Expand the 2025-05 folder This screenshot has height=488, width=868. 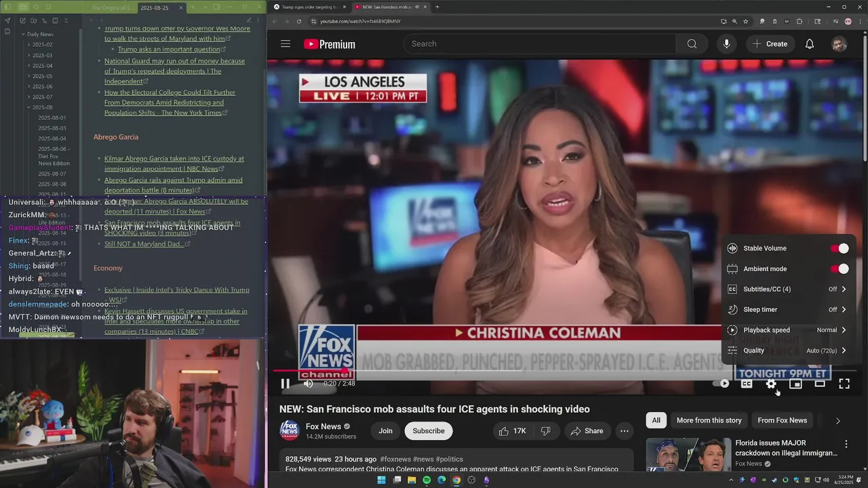42,76
